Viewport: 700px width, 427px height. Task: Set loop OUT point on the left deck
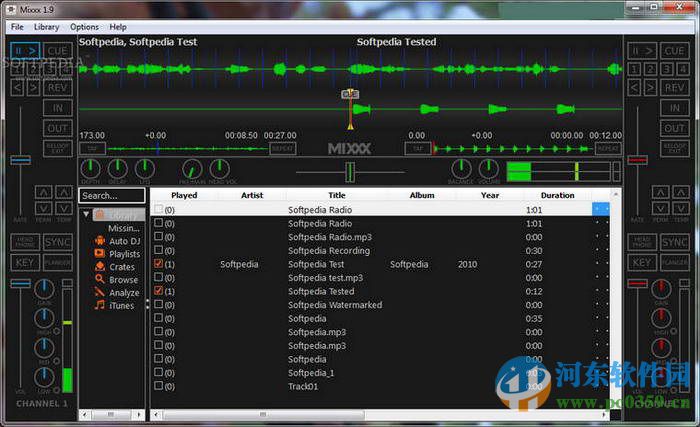[58, 129]
